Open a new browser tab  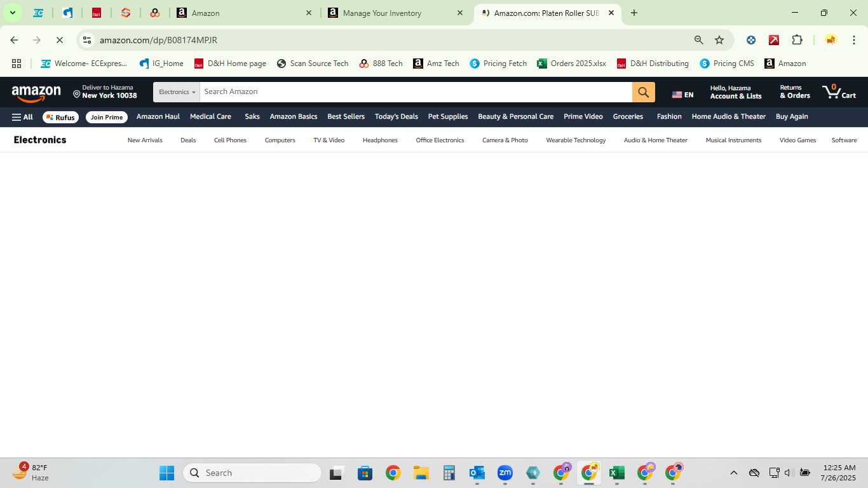634,13
